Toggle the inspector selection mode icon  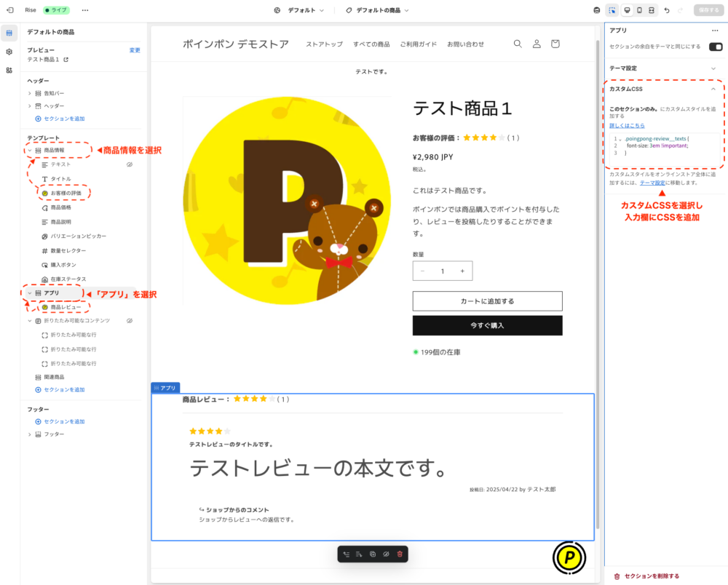[x=612, y=10]
